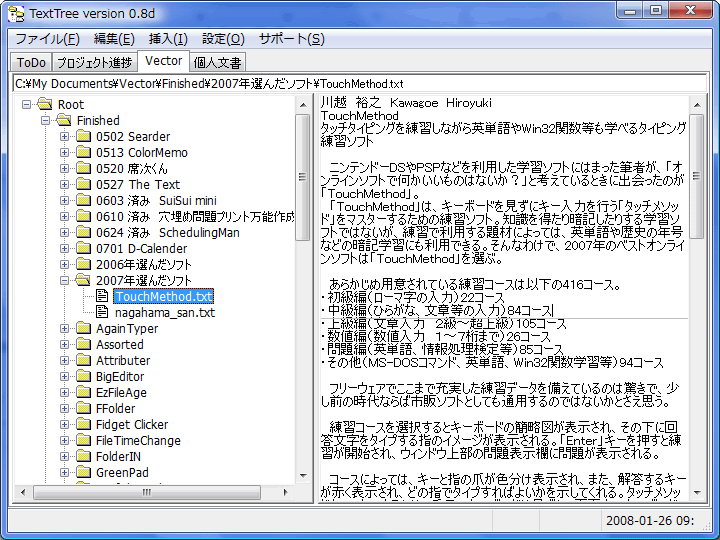Viewport: 720px width, 540px height.
Task: Click the Root folder icon
Action: pos(45,104)
